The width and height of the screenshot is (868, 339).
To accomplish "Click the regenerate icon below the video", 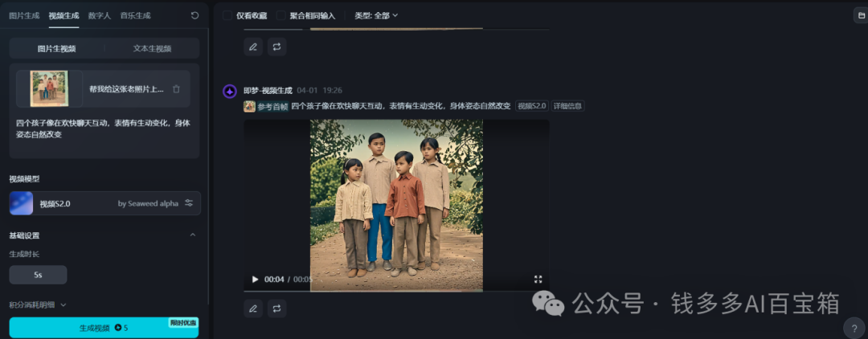I will [276, 308].
